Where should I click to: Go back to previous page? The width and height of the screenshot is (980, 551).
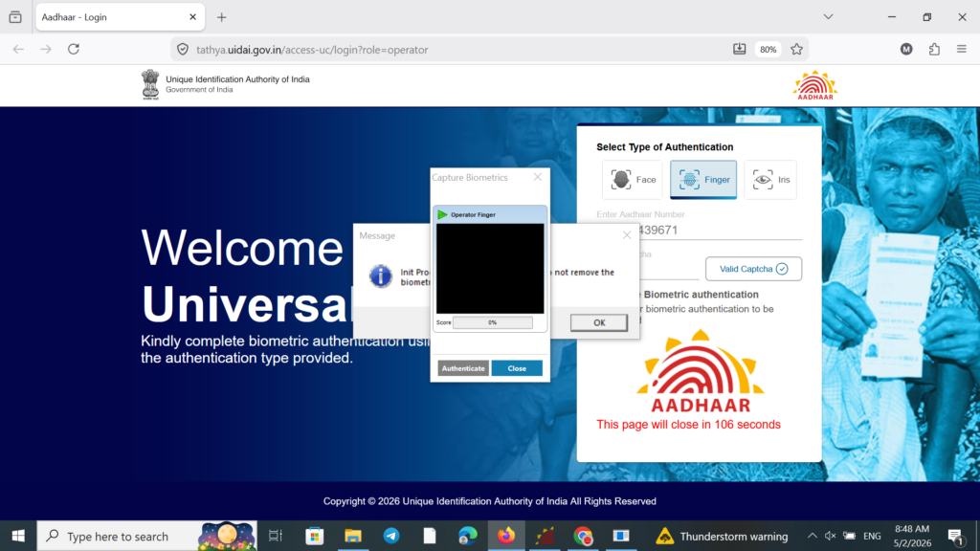[x=18, y=50]
